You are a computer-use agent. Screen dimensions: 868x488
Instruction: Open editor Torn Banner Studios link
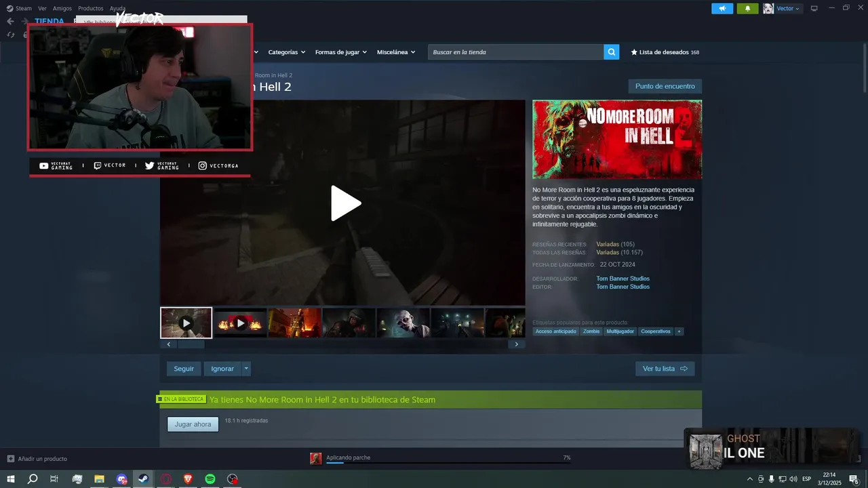click(x=623, y=287)
